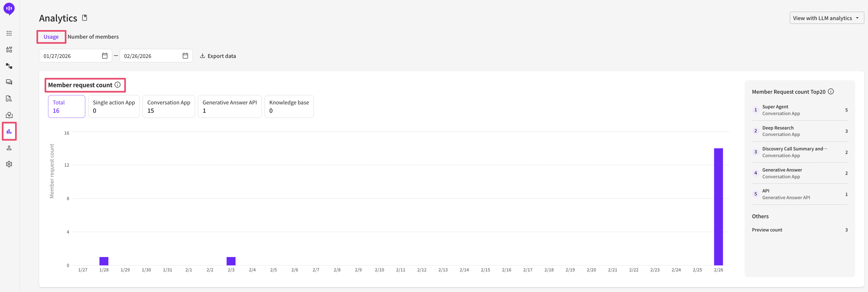Expand the View with LLM analytics dropdown
Screen dimensions: 868x292
(826, 18)
